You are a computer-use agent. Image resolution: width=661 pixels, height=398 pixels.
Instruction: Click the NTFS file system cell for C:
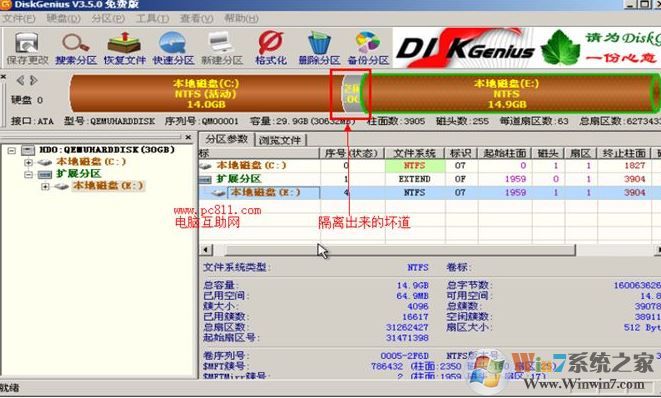[x=415, y=166]
